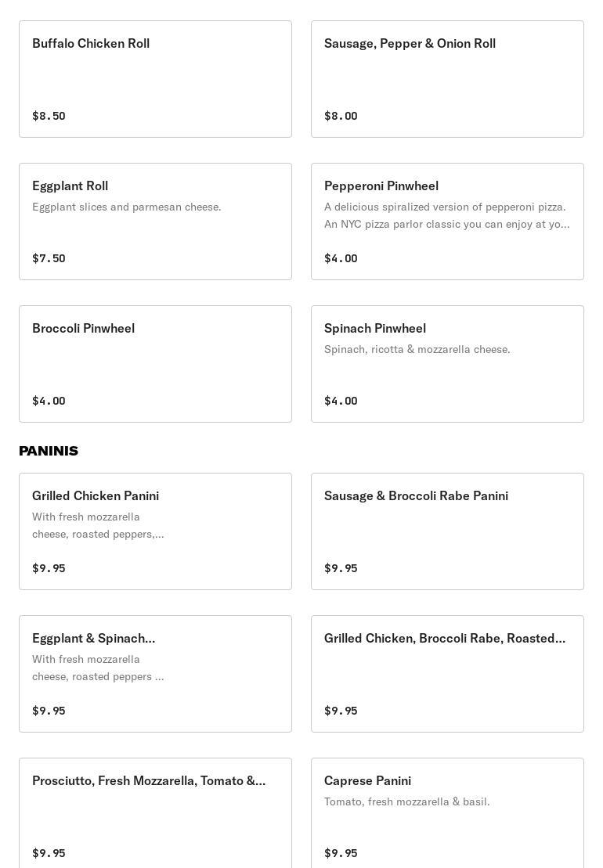Click the Caprese Panini description text

[x=406, y=802]
